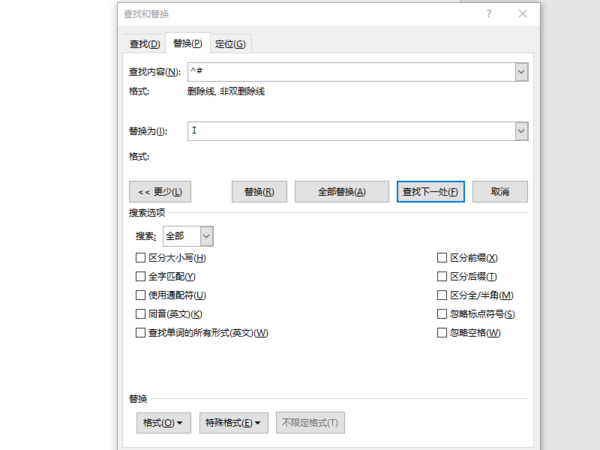Switch to the 查找(D) tab
600x450 pixels.
click(x=145, y=44)
